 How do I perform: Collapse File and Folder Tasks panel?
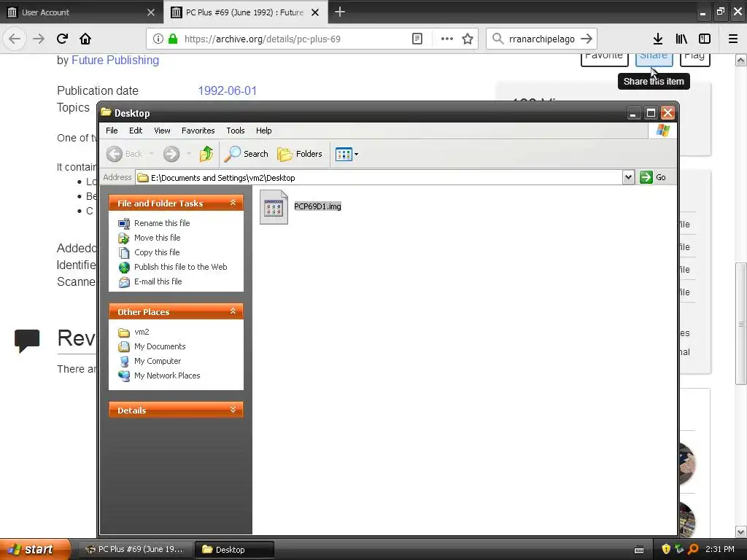pyautogui.click(x=233, y=203)
